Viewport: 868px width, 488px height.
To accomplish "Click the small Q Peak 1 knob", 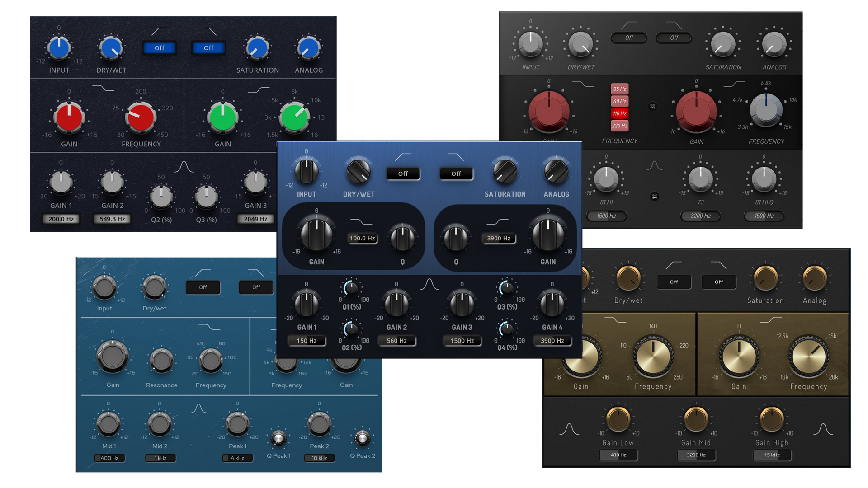I will tap(278, 438).
